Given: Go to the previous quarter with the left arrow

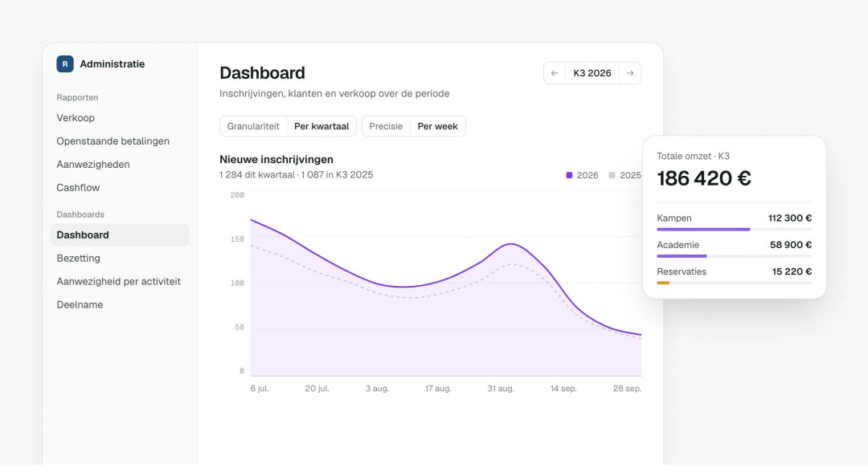Looking at the screenshot, I should pyautogui.click(x=554, y=73).
